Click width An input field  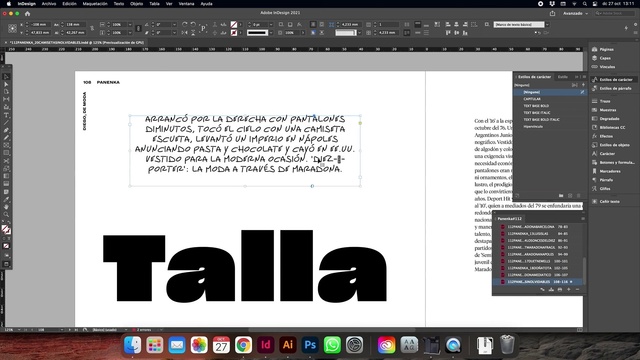click(x=75, y=24)
